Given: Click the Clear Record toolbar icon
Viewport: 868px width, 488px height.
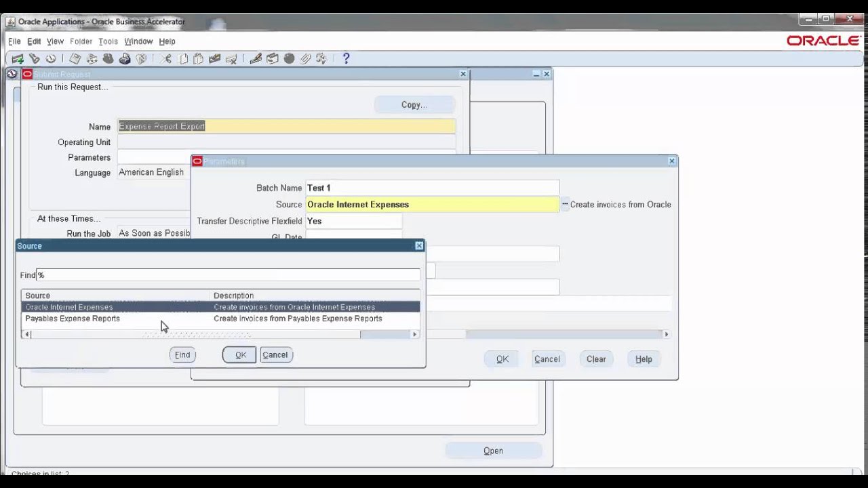Looking at the screenshot, I should 215,59.
